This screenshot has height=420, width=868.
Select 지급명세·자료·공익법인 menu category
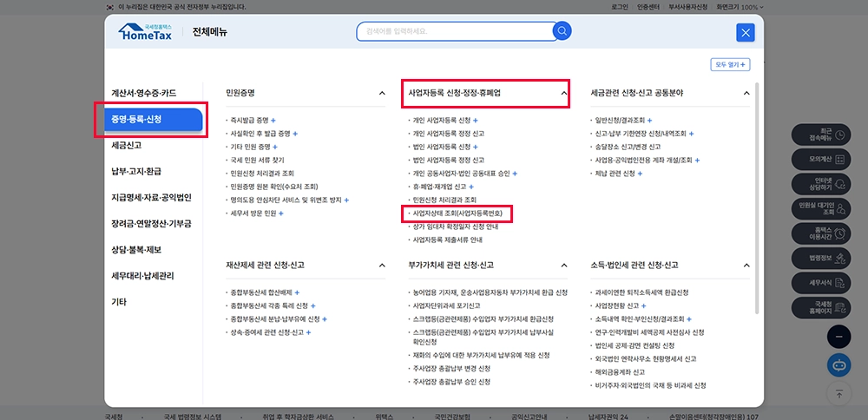pyautogui.click(x=151, y=198)
